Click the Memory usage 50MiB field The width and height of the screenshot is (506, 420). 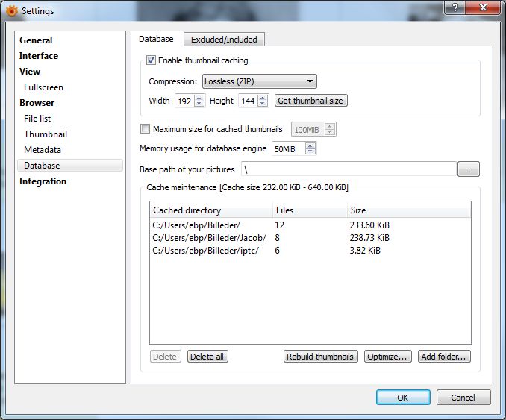(x=289, y=149)
